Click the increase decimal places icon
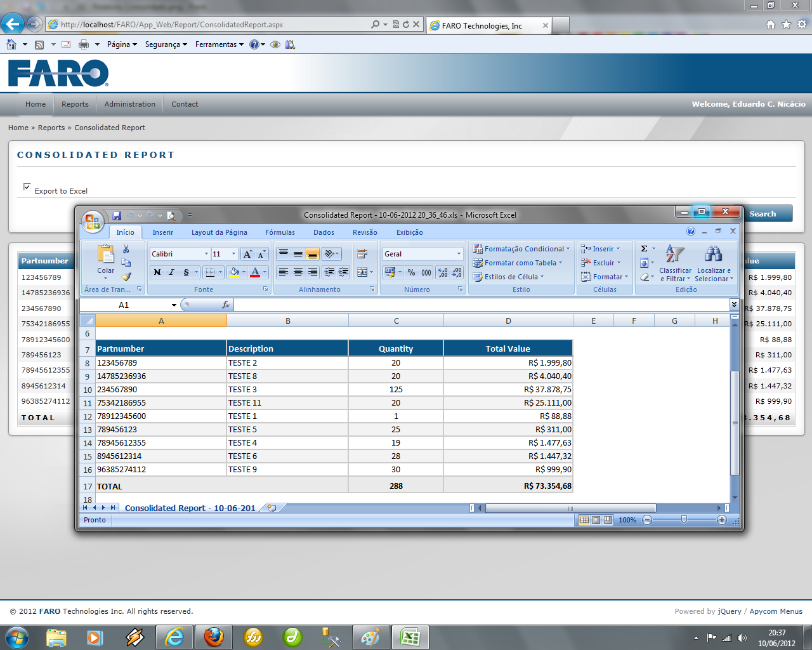Screen dimensions: 812x650 coord(443,272)
